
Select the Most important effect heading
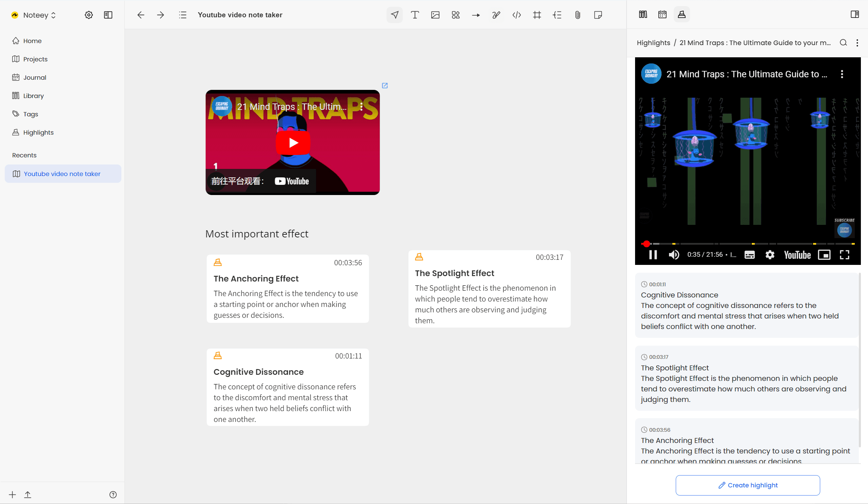[x=257, y=234]
